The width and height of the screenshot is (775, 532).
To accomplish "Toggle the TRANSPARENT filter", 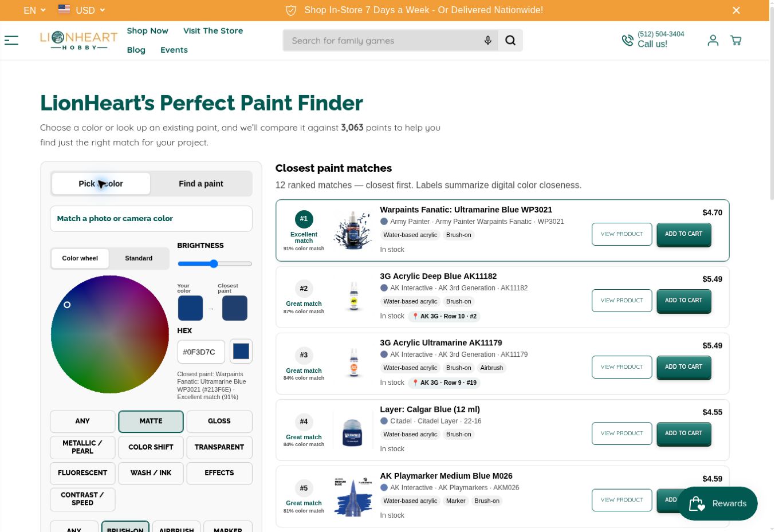I will (219, 447).
